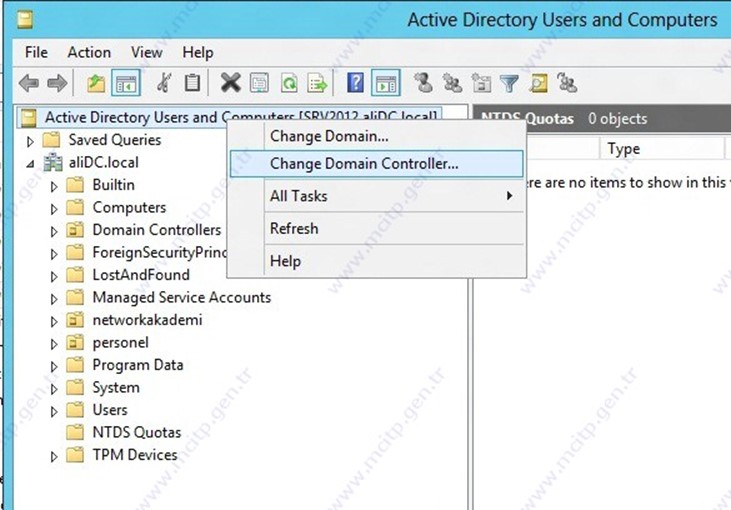The height and width of the screenshot is (510, 731).
Task: Expand the Program Data node
Action: tap(54, 366)
